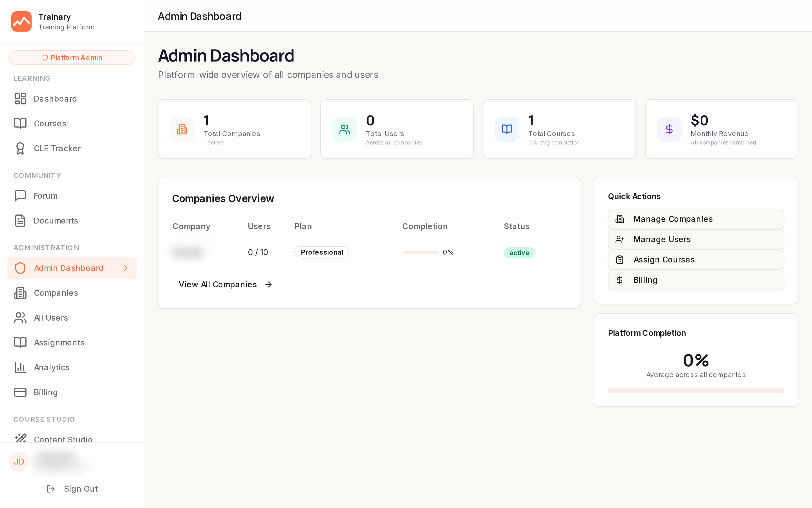Click the Users column header
This screenshot has height=508, width=812.
click(x=259, y=226)
